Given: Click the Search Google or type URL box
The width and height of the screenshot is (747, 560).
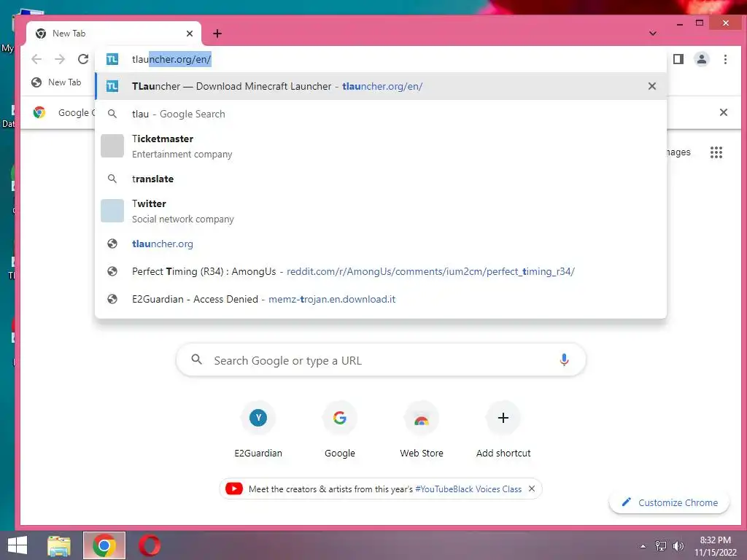Looking at the screenshot, I should 381,360.
